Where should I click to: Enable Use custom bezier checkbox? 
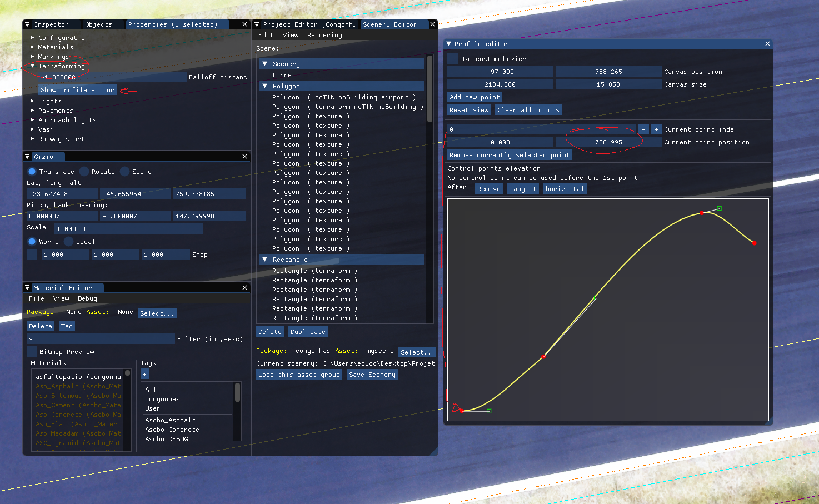(x=453, y=59)
